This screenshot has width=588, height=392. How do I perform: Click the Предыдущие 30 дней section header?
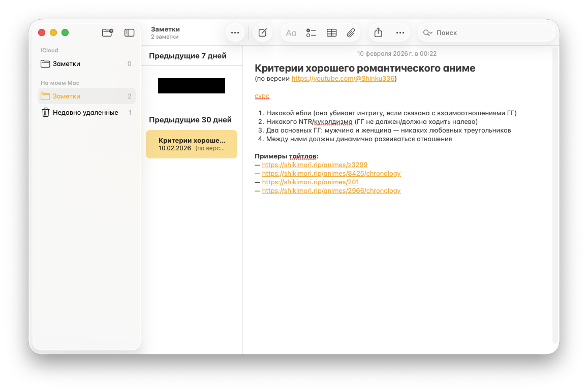pos(190,120)
